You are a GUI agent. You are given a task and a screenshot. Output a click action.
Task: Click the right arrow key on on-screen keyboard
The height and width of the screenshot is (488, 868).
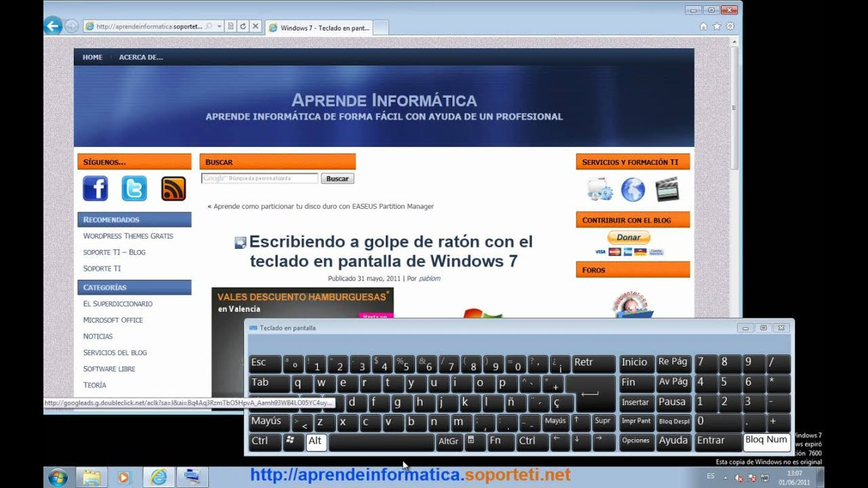pyautogui.click(x=603, y=442)
